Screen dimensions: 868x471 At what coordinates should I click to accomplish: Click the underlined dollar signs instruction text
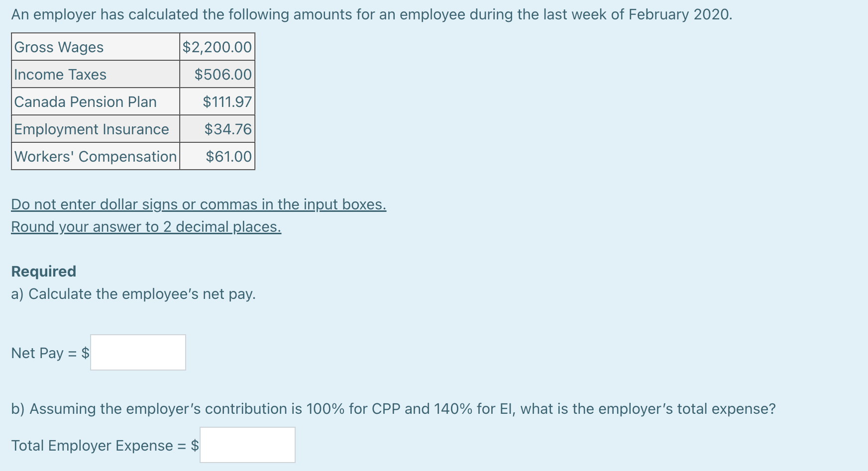click(198, 204)
